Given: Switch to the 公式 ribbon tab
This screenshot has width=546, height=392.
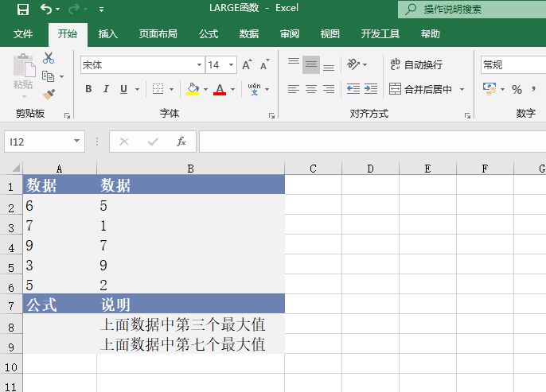Looking at the screenshot, I should pyautogui.click(x=209, y=34).
